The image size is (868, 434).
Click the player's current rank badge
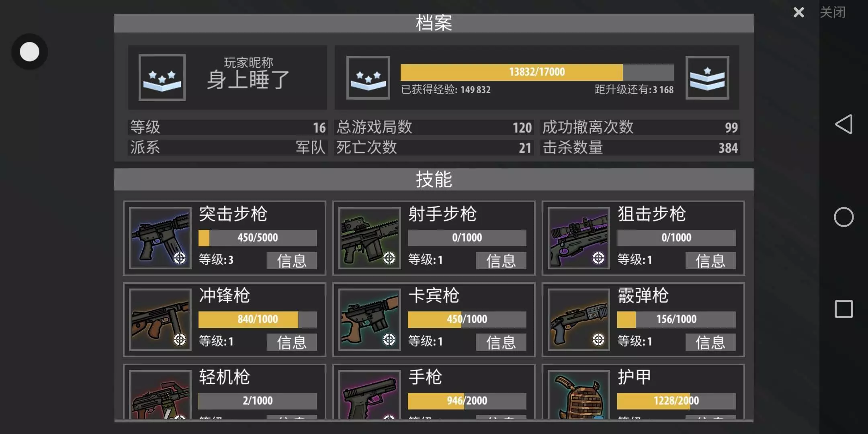coord(162,78)
